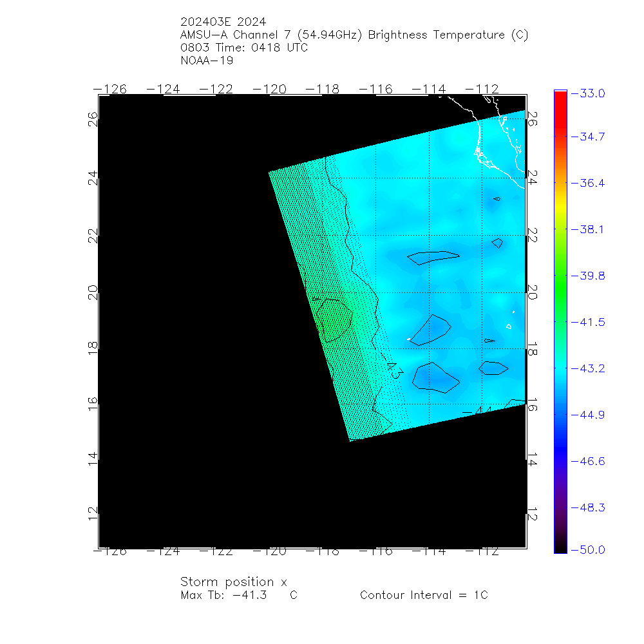
Task: Click the -44.9 colorbar label
Action: pos(588,415)
